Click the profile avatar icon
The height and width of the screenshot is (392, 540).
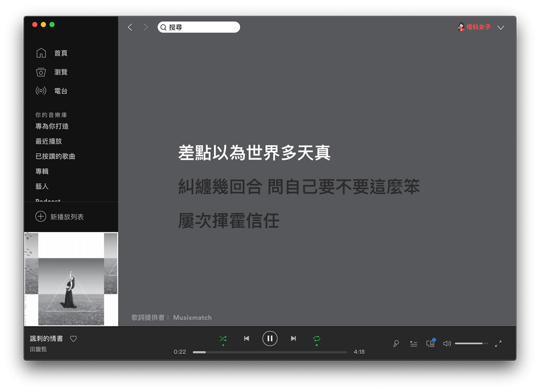(x=461, y=27)
